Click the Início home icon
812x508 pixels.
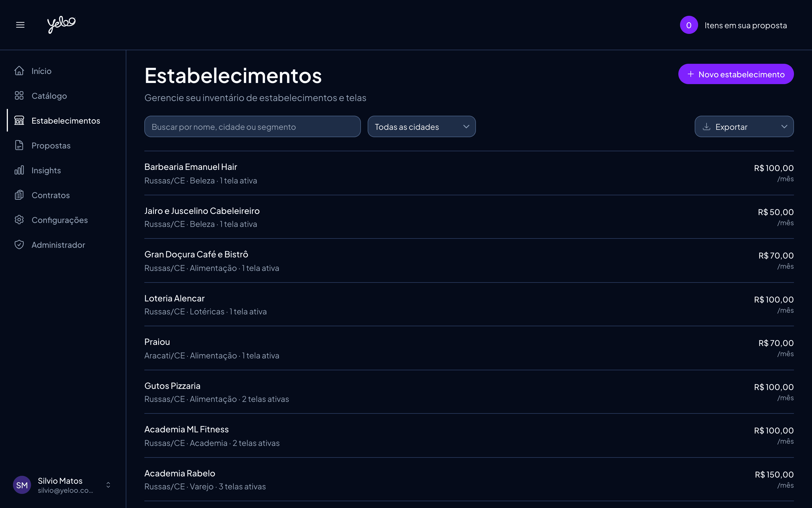pos(19,71)
